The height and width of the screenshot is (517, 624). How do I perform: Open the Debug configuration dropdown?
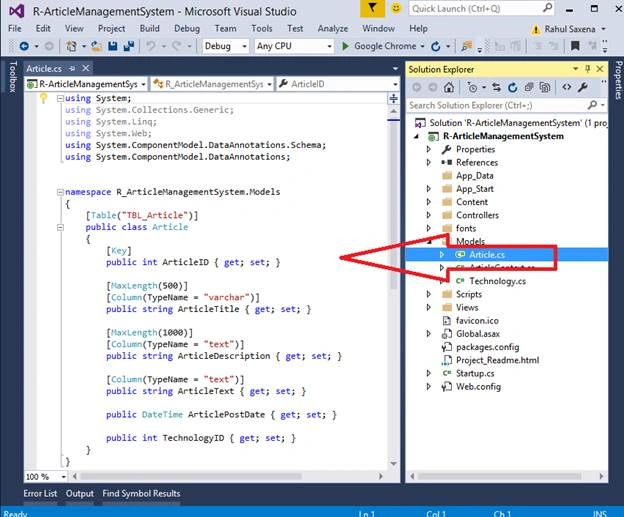point(226,46)
